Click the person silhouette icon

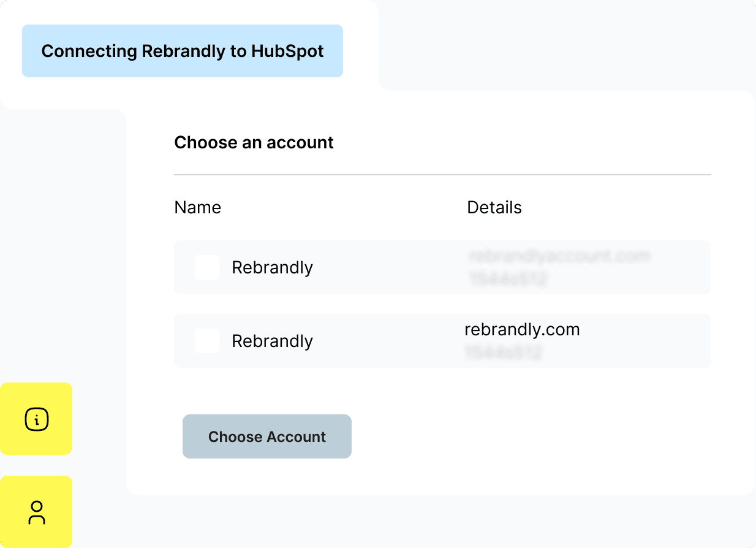pyautogui.click(x=36, y=512)
